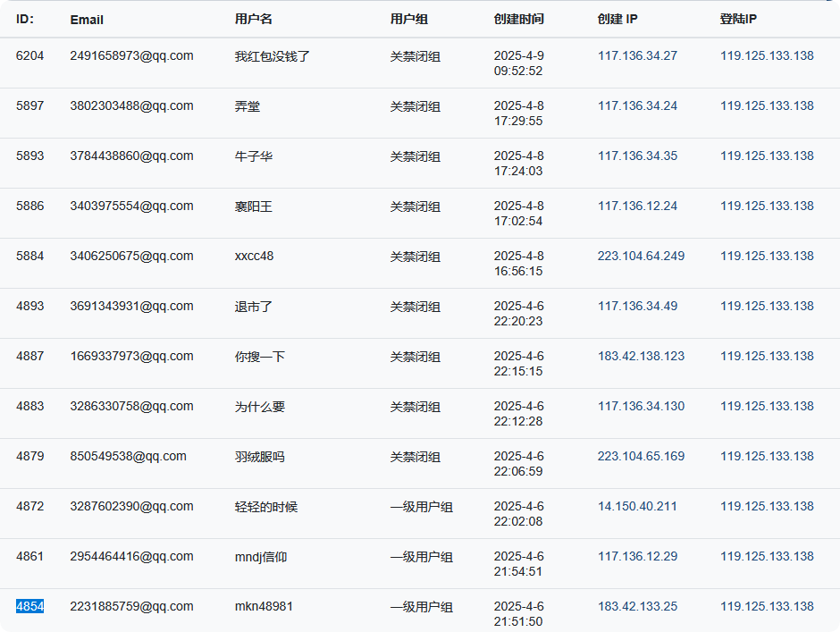The width and height of the screenshot is (840, 632).
Task: Select email 3691343931@qq.com
Action: [131, 306]
